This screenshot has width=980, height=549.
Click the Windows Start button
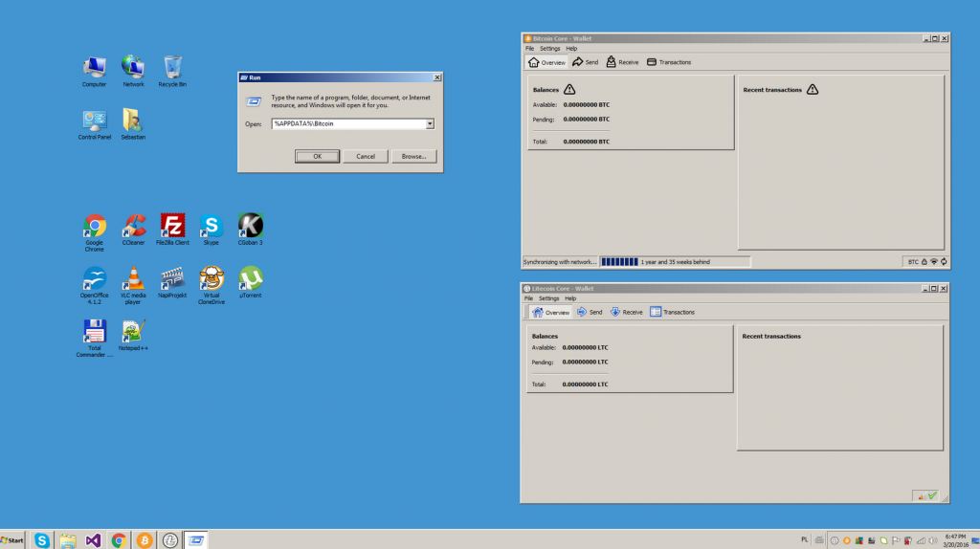coord(12,540)
